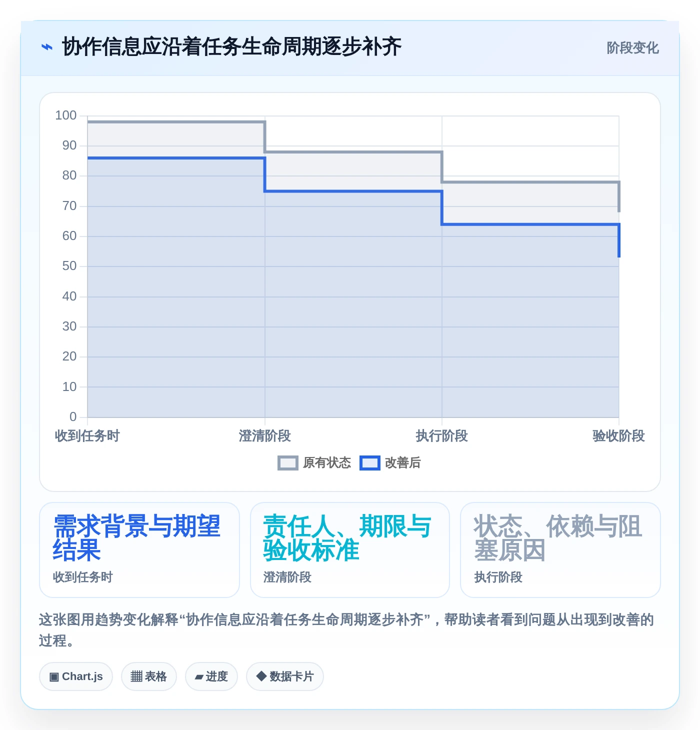
Task: Click the 100 y-axis value
Action: pyautogui.click(x=66, y=115)
